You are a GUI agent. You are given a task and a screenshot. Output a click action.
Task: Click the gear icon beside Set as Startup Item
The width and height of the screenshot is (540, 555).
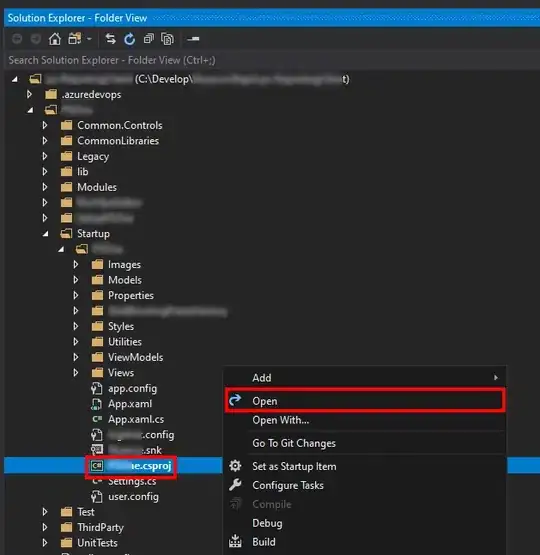click(x=235, y=466)
